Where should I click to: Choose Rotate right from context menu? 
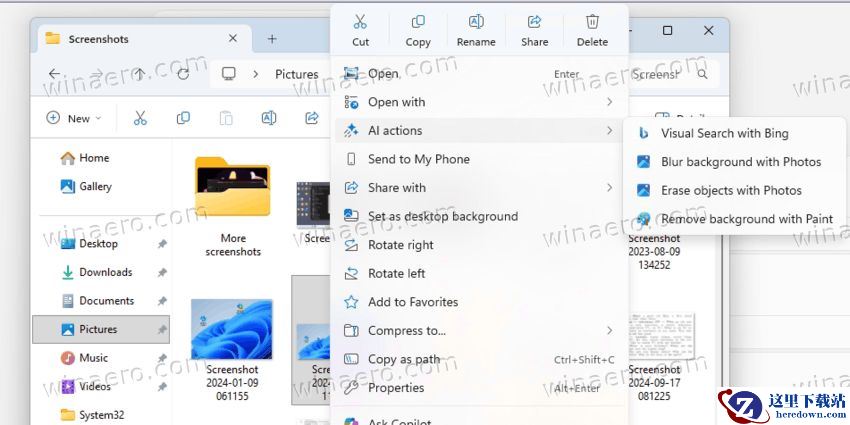[400, 245]
